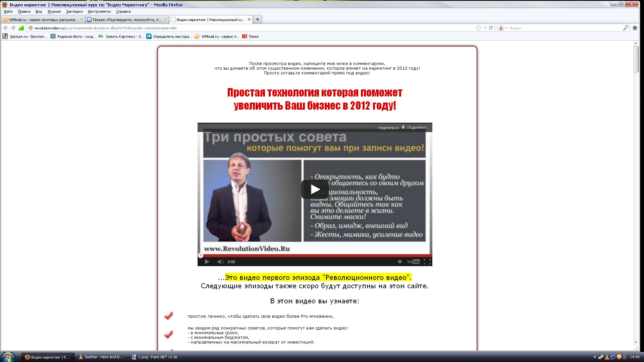644x362 pixels.
Task: Go to browser home page icon
Action: point(635,28)
